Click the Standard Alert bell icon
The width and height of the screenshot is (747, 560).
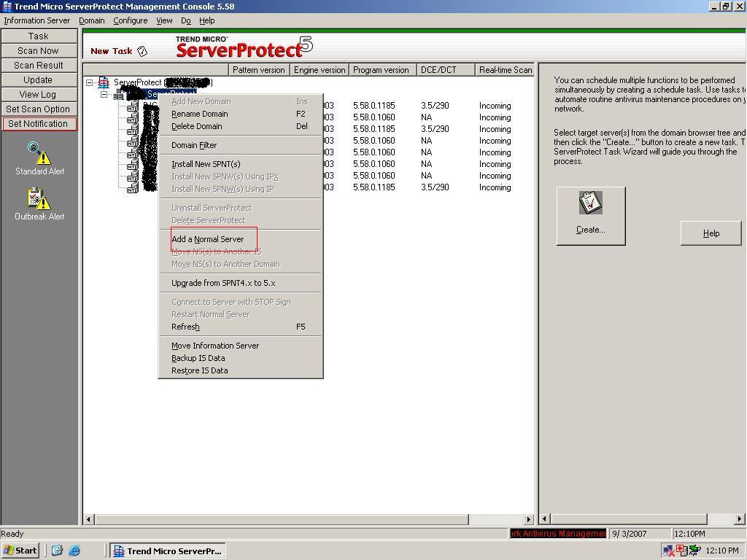click(x=39, y=152)
